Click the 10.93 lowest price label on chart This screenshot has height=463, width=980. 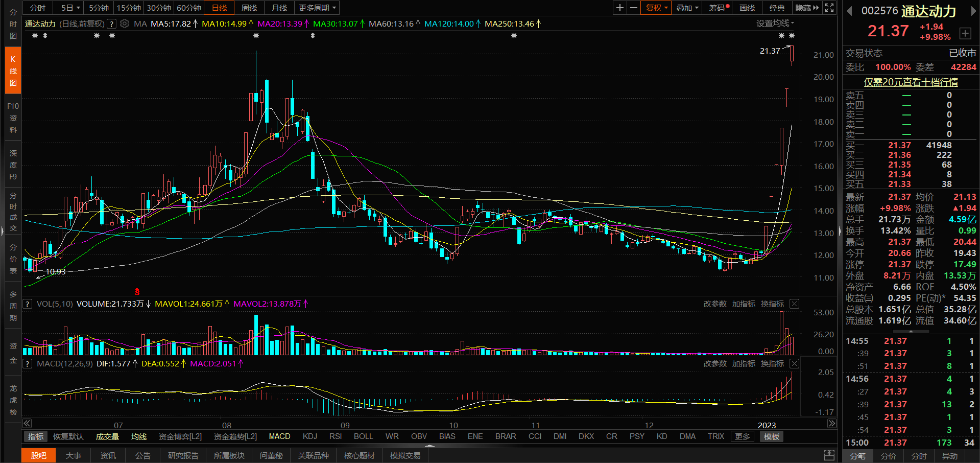tap(56, 271)
